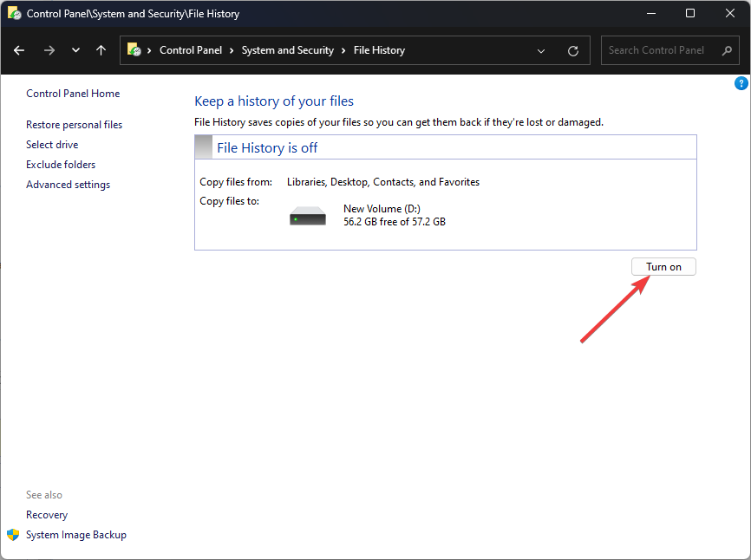This screenshot has height=560, width=751.
Task: Open the Recent locations dropdown arrow
Action: pyautogui.click(x=75, y=50)
